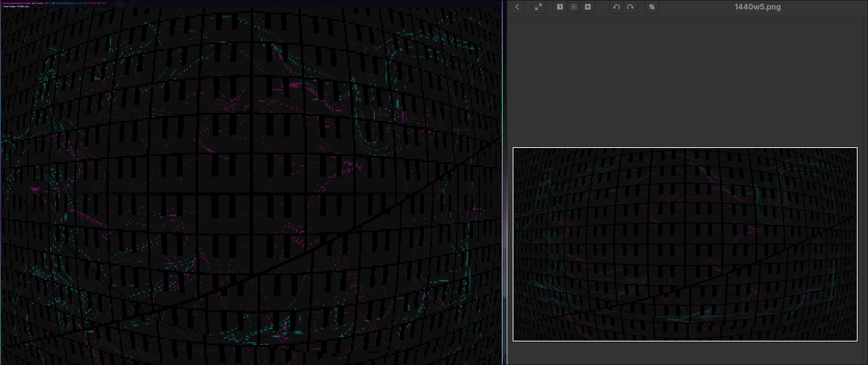Rotate the image clockwise
This screenshot has width=868, height=365.
pos(630,7)
